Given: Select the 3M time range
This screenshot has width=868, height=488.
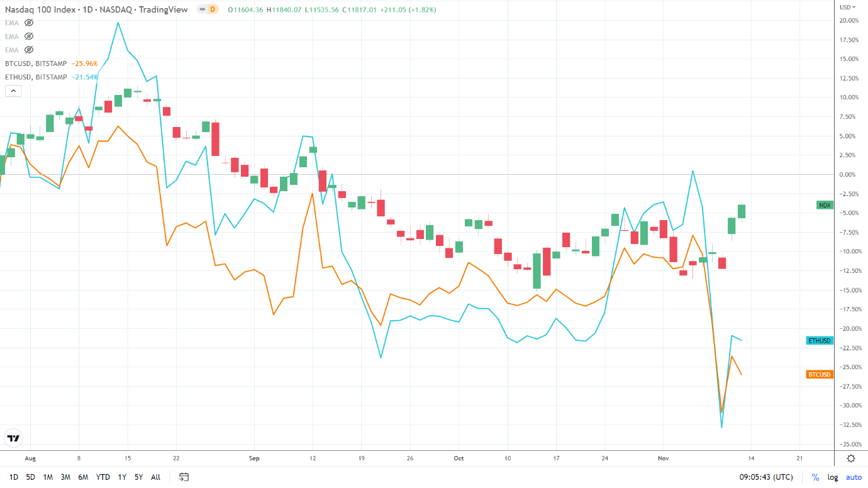Looking at the screenshot, I should coord(65,477).
